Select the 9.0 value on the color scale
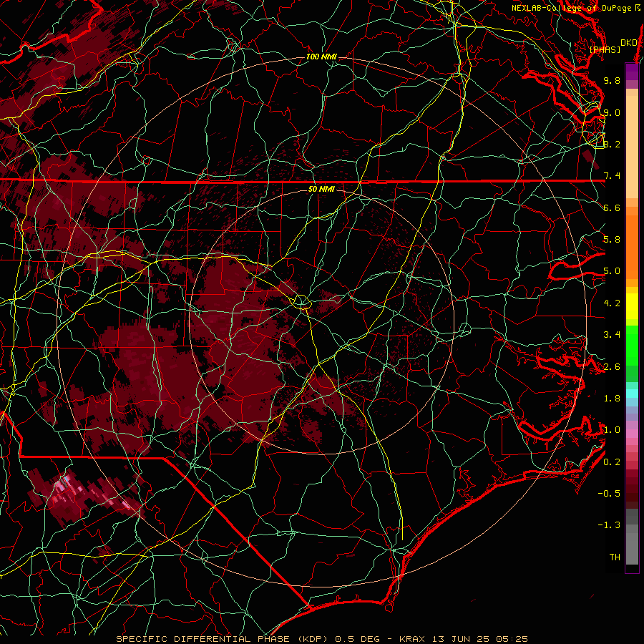Screen dimensions: 644x644 pos(612,112)
